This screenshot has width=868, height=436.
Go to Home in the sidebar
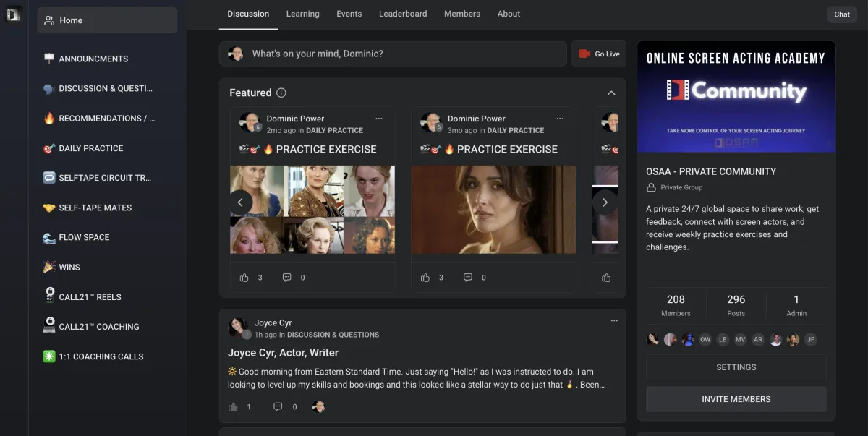[x=107, y=20]
